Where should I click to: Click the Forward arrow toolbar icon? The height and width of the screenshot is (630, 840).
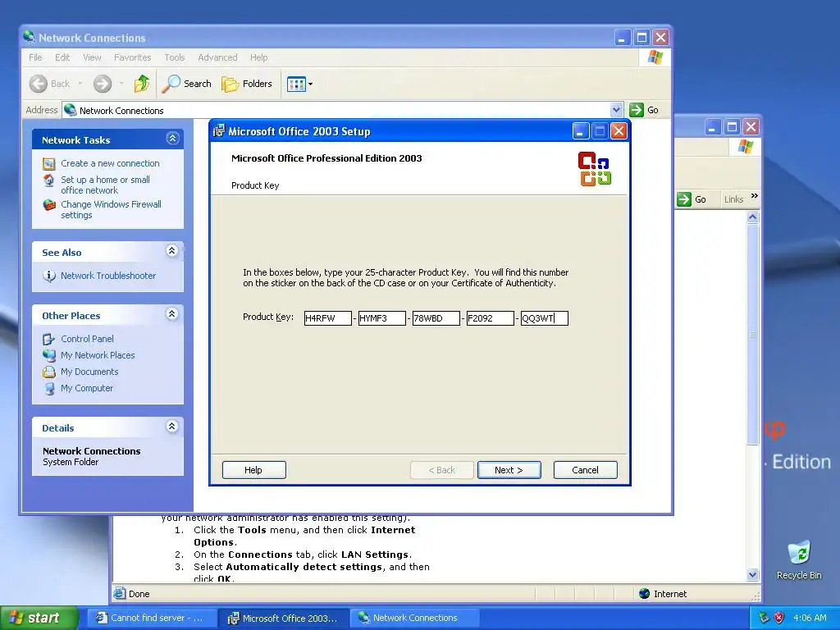[103, 84]
